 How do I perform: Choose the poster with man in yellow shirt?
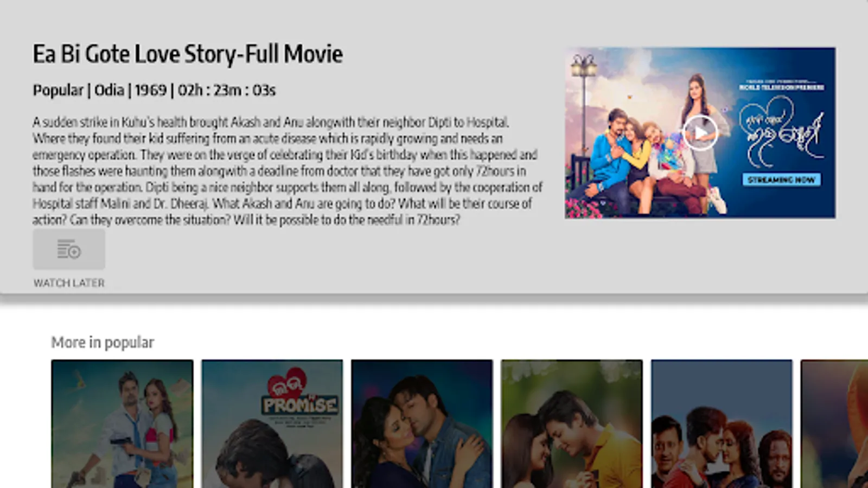click(x=572, y=423)
